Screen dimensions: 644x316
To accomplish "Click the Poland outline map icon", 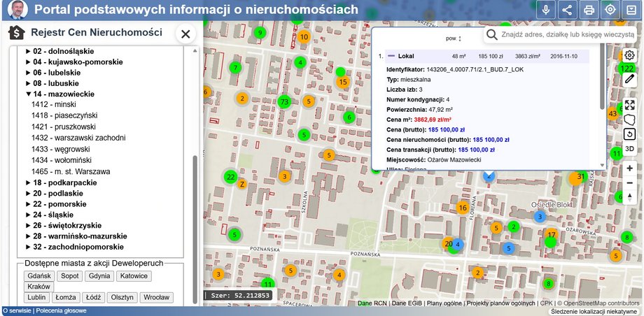I will 629,120.
